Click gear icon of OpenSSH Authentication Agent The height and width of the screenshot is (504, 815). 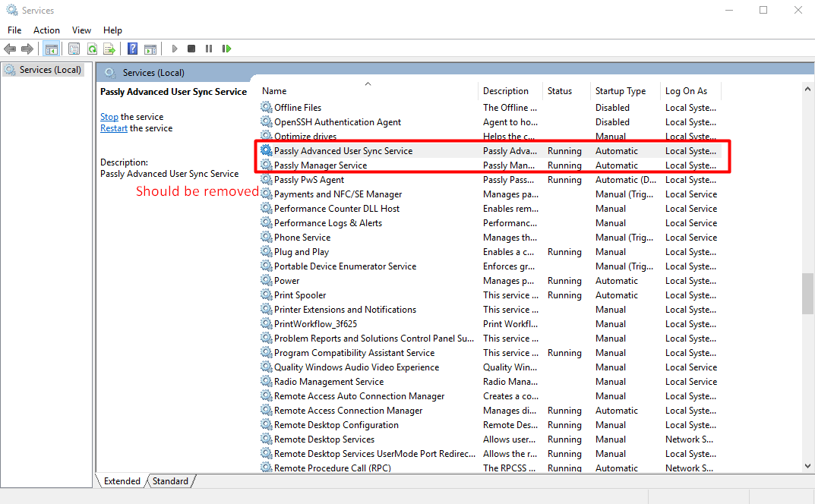[x=266, y=121]
